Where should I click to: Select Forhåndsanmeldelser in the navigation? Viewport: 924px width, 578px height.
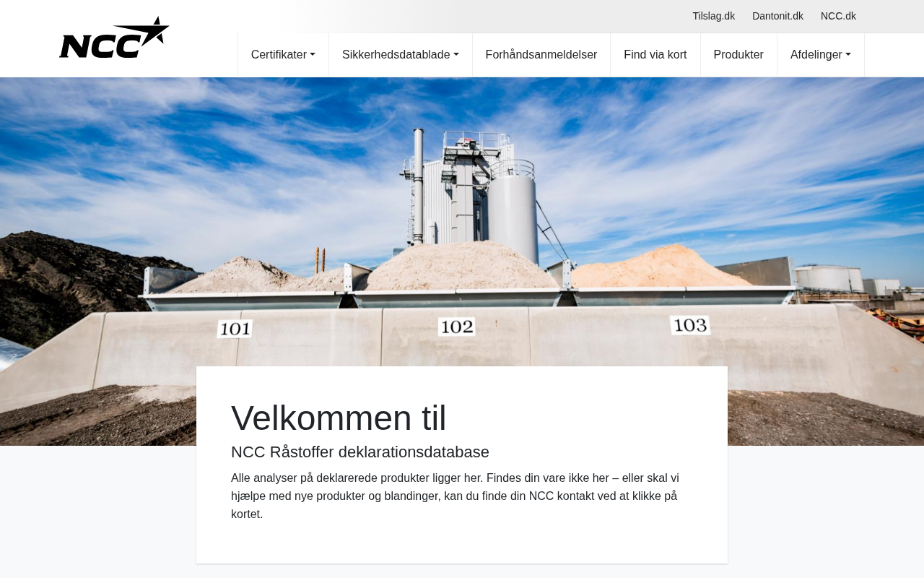[x=541, y=55]
